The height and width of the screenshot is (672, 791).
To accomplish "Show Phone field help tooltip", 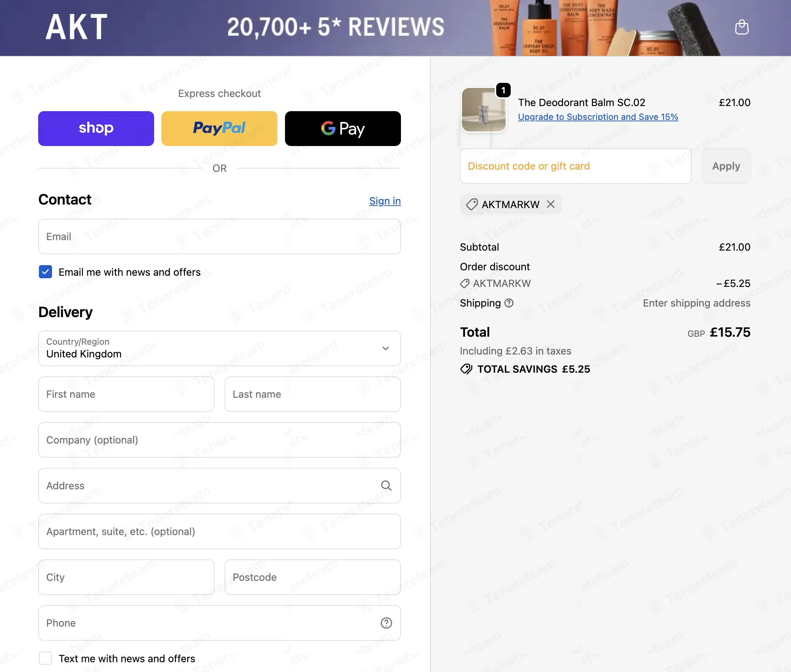I will click(x=386, y=623).
